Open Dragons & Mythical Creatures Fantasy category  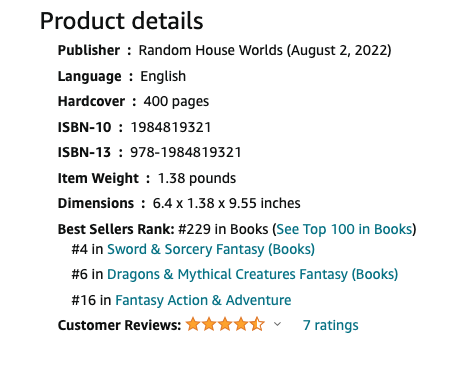pyautogui.click(x=252, y=275)
